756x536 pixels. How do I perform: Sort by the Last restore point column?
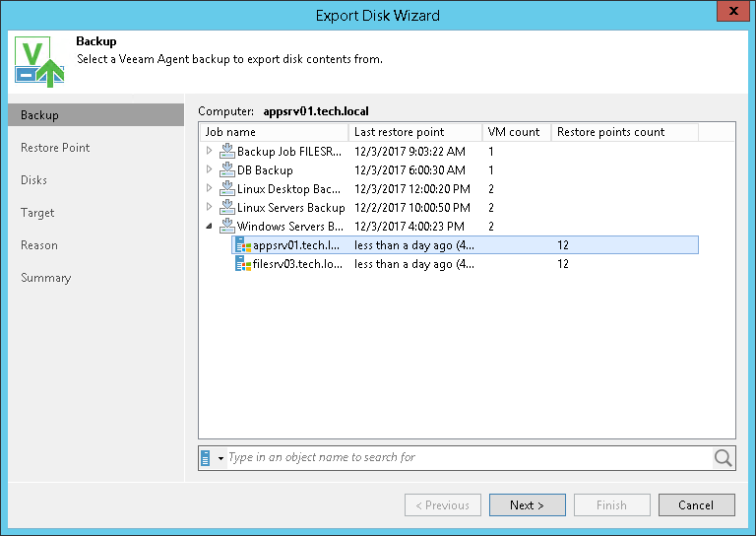pos(415,132)
